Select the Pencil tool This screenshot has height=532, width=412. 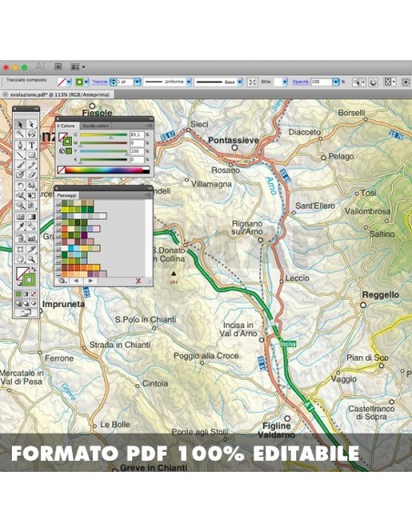tap(32, 165)
